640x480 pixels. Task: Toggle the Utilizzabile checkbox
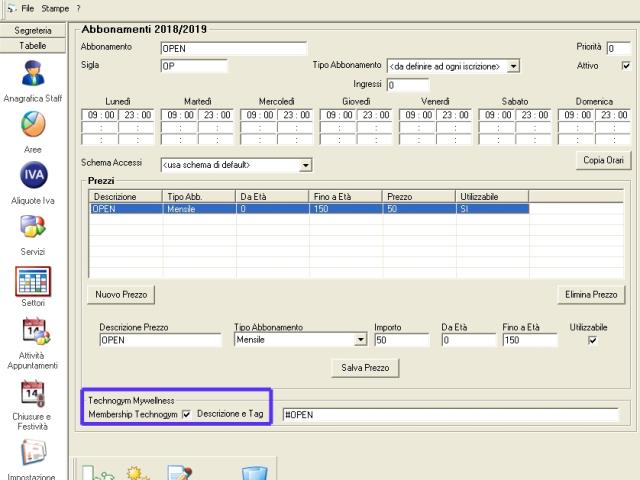click(592, 340)
